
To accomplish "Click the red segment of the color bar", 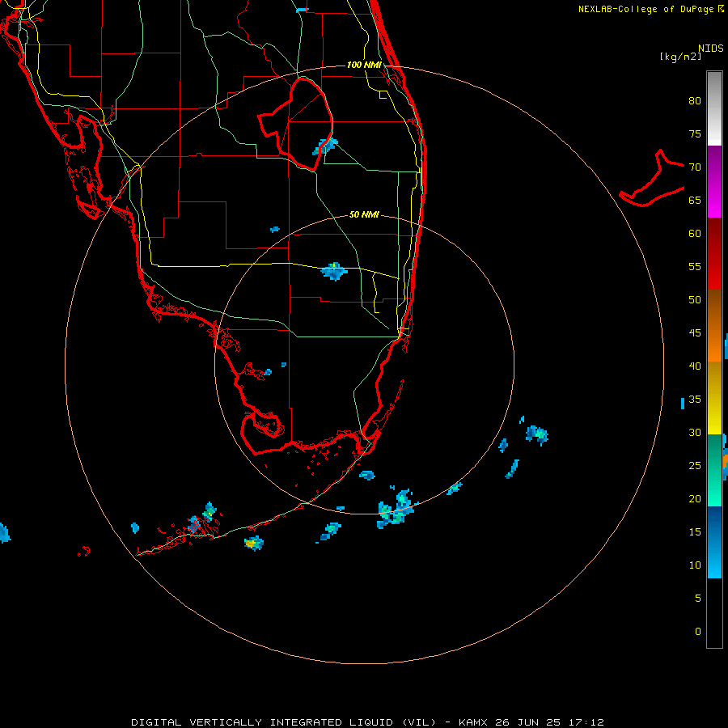I will [x=714, y=254].
